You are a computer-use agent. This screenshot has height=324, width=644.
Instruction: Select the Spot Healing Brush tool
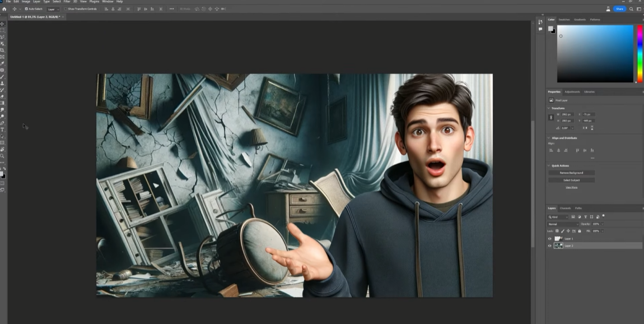click(2, 70)
